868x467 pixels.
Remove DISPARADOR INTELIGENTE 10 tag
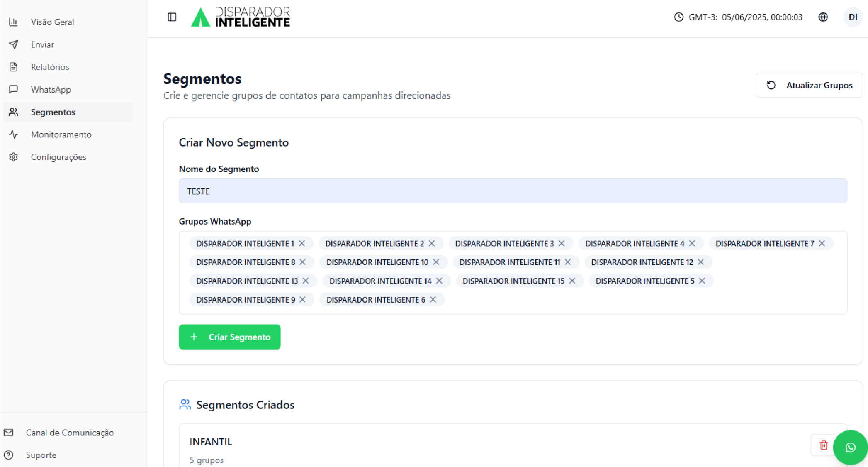(436, 262)
